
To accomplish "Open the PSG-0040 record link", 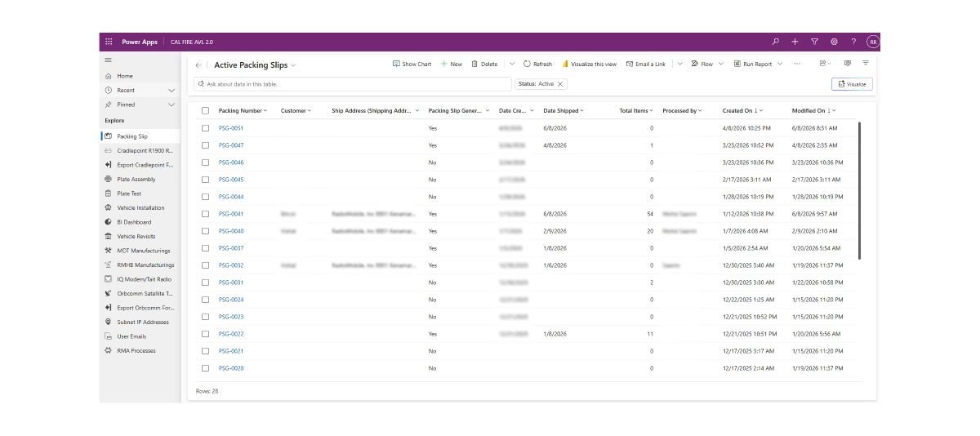I will pyautogui.click(x=231, y=231).
